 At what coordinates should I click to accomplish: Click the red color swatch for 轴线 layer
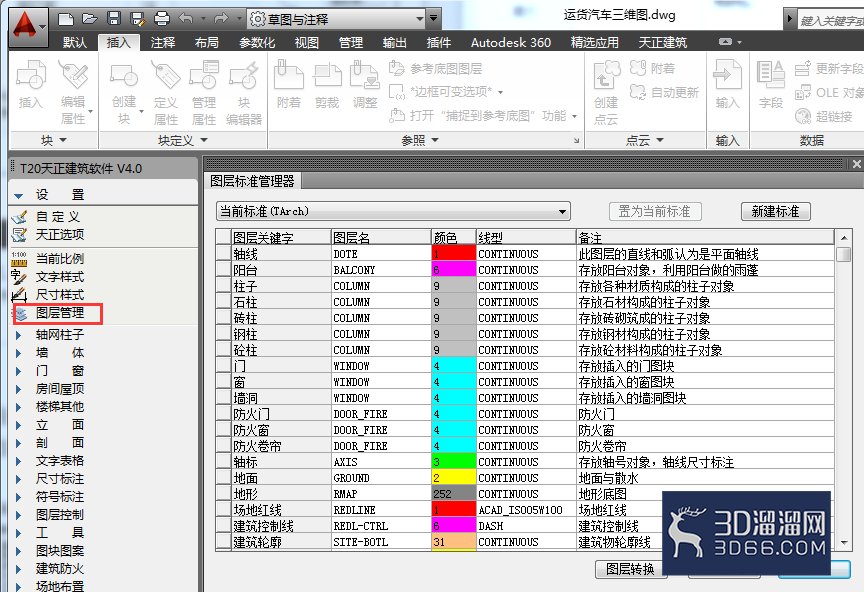[x=453, y=254]
